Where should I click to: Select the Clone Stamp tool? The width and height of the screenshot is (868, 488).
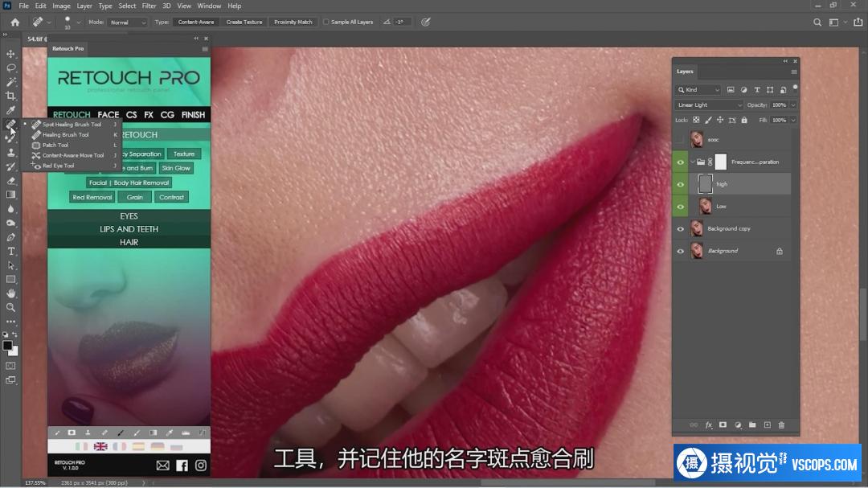pyautogui.click(x=10, y=153)
